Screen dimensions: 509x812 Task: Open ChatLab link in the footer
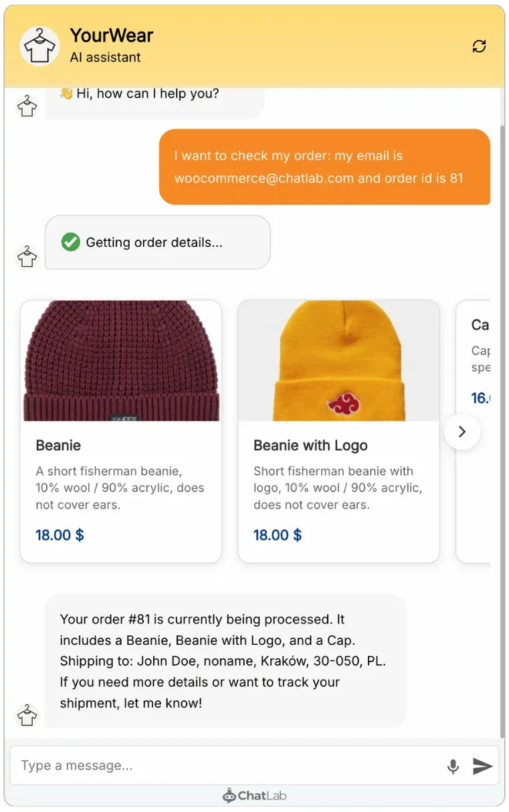(x=254, y=795)
